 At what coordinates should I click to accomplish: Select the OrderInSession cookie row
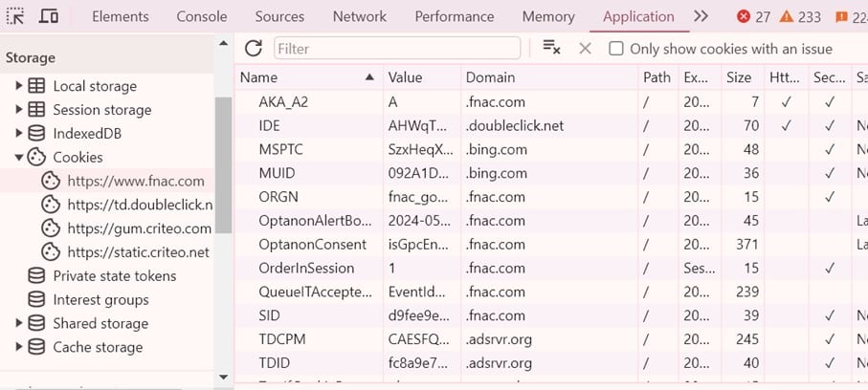click(x=551, y=268)
